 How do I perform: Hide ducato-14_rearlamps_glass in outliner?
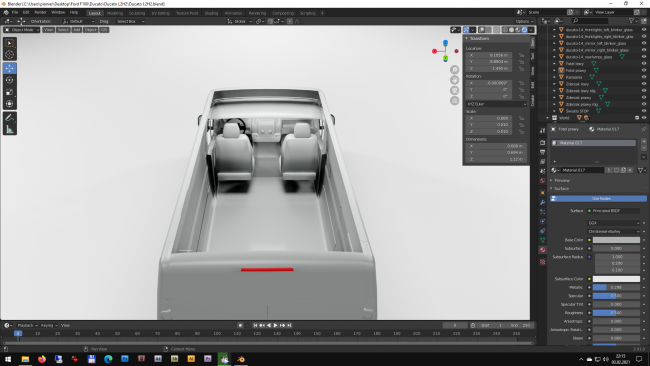point(644,57)
